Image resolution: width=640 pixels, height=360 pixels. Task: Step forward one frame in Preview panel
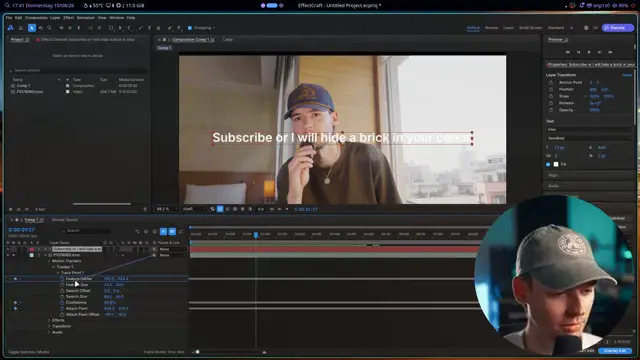tap(600, 52)
